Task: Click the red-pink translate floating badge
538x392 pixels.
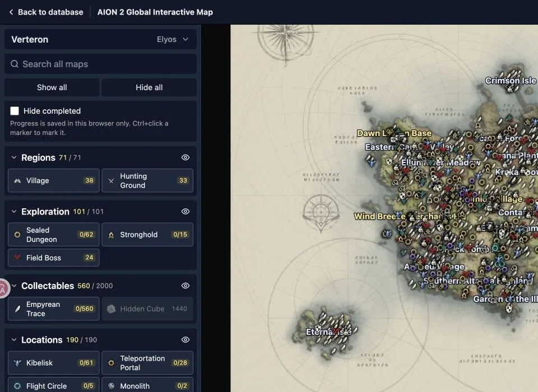Action: coord(3,289)
